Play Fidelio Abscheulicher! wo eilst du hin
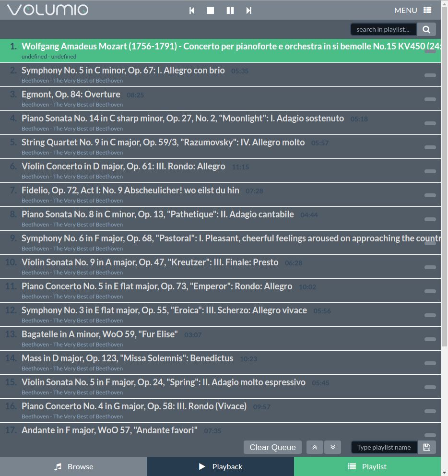 [220, 195]
